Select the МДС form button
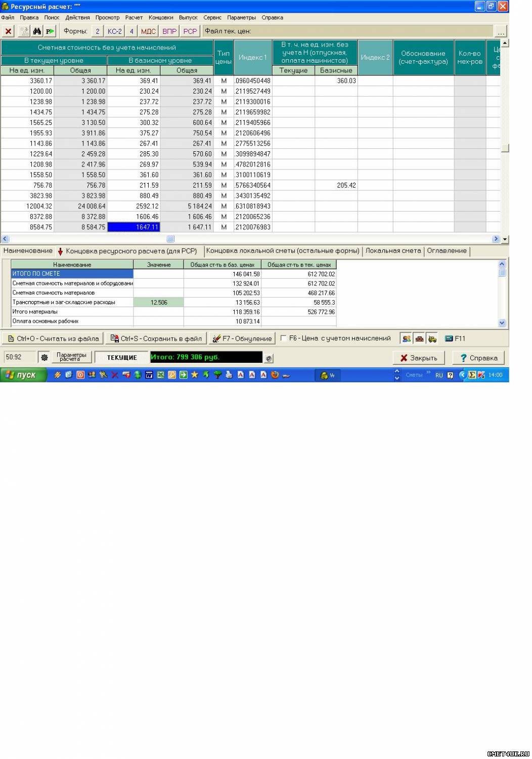Image resolution: width=532 pixels, height=759 pixels. tap(148, 31)
